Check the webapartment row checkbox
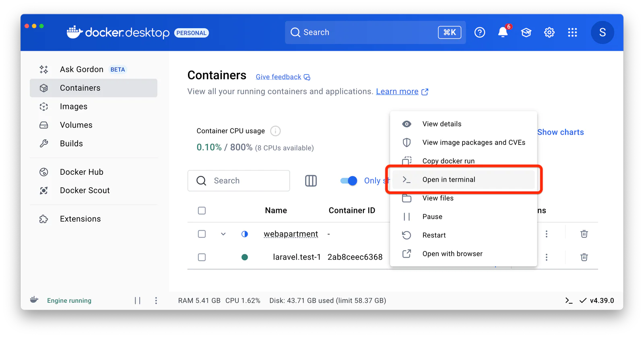This screenshot has height=337, width=644. 202,234
